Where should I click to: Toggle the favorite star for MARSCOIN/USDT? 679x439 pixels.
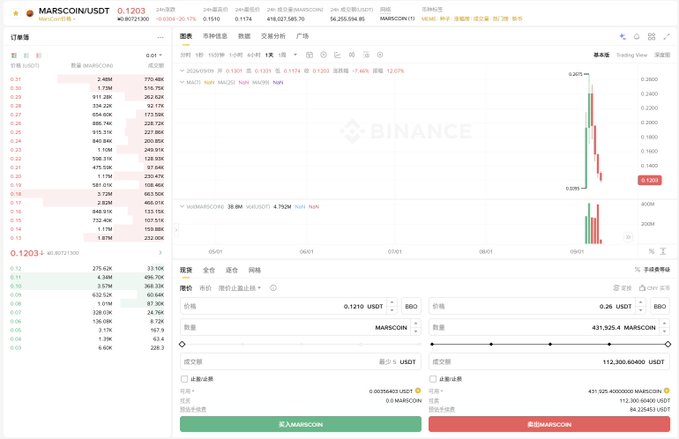[16, 13]
